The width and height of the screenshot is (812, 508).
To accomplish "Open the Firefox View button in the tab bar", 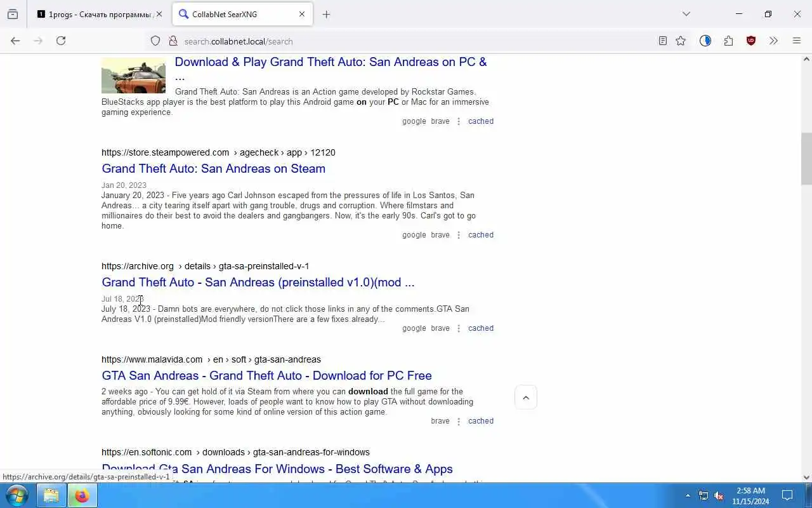I will point(13,14).
